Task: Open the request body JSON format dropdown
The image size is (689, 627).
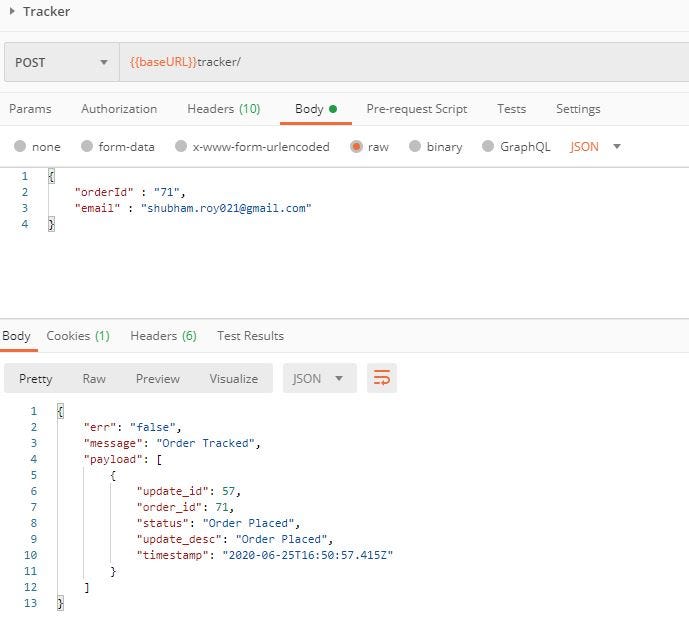Action: coord(595,147)
